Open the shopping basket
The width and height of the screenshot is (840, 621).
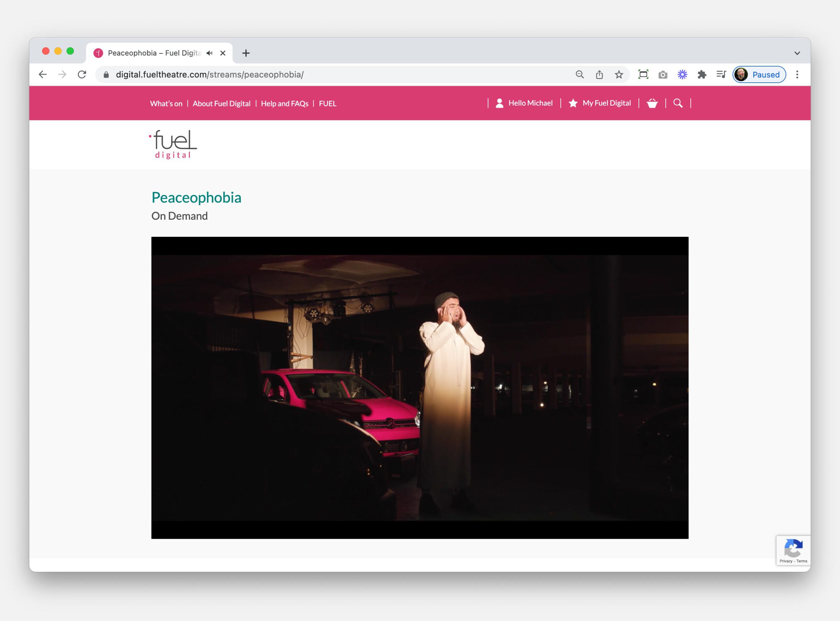tap(652, 103)
